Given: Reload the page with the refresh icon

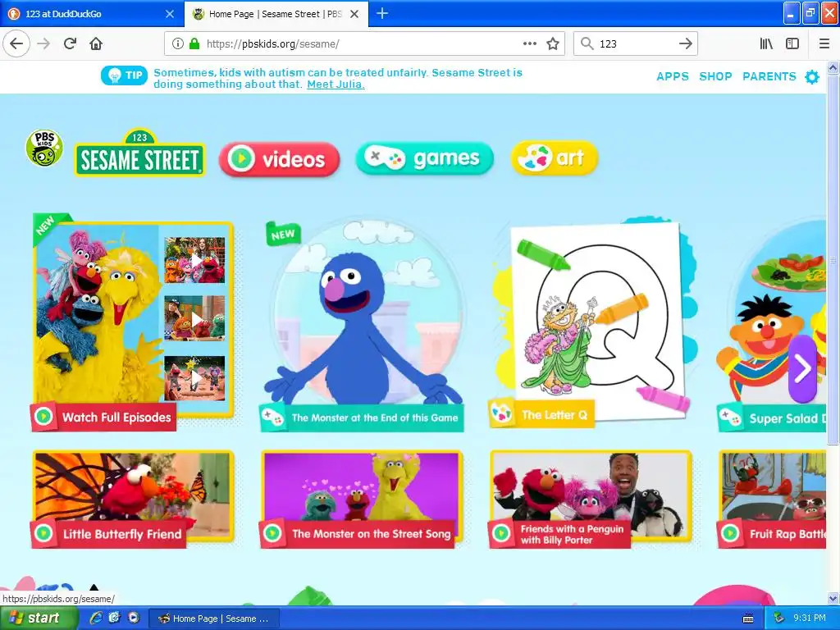Looking at the screenshot, I should pos(70,44).
